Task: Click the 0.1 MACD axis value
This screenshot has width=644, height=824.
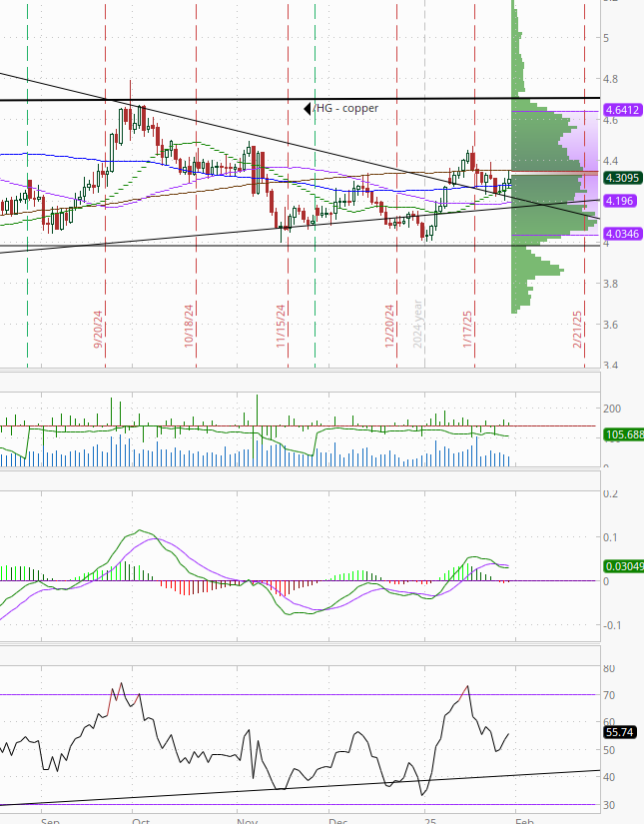Action: coord(609,537)
